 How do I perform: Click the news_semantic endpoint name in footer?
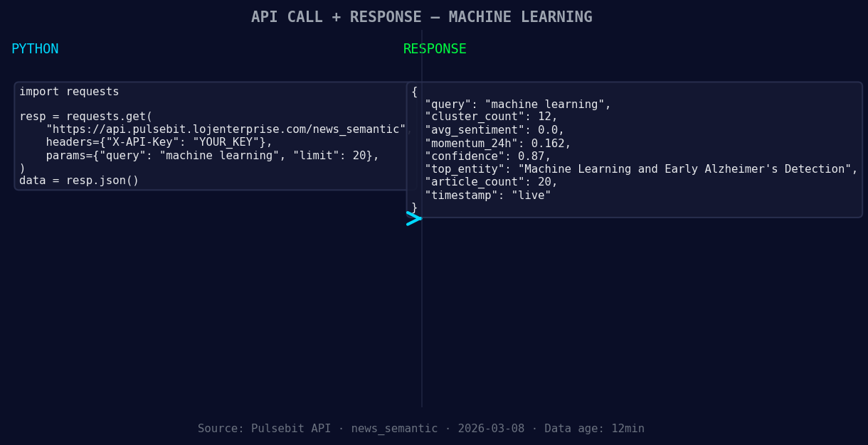(x=394, y=428)
